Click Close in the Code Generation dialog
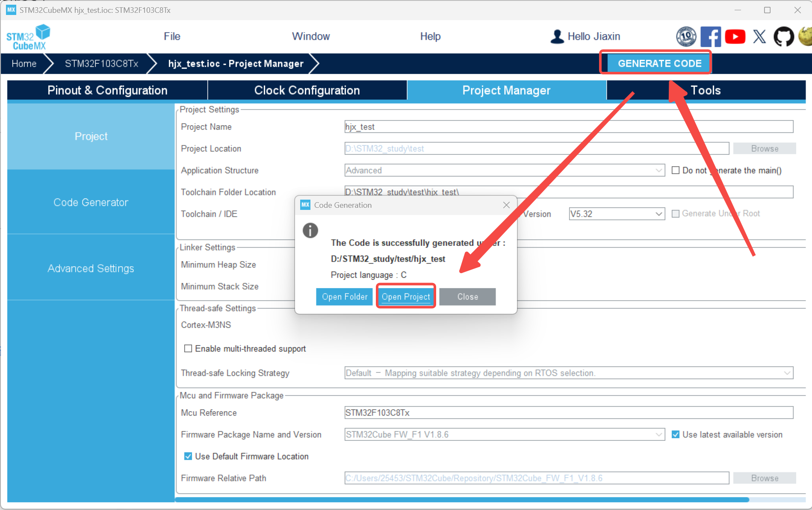This screenshot has width=812, height=510. 468,297
